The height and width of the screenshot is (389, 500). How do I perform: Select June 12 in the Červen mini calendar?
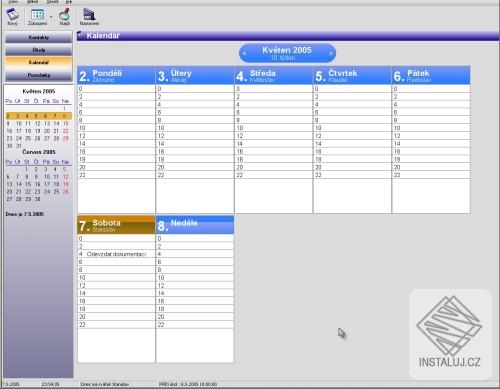click(66, 177)
